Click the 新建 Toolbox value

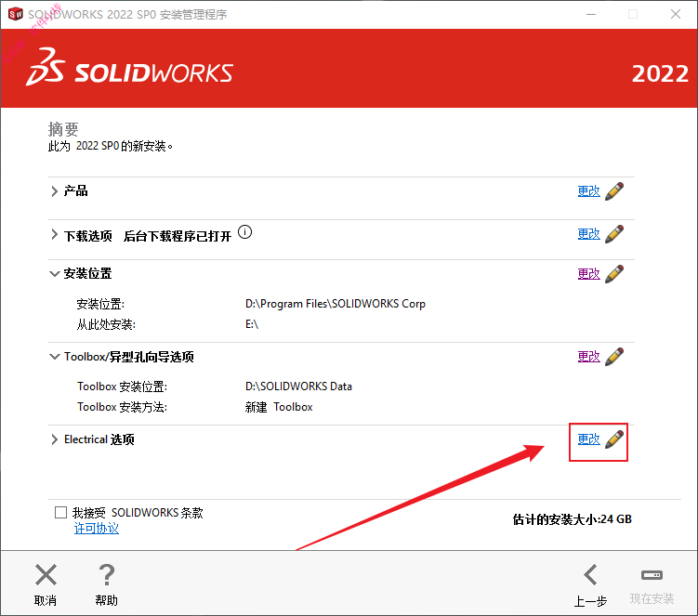[279, 407]
